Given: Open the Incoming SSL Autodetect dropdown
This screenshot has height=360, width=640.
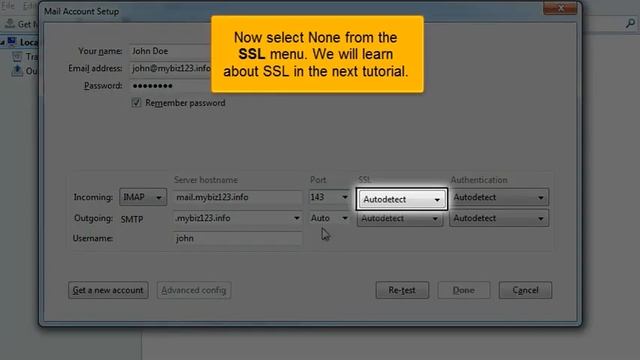Looking at the screenshot, I should pyautogui.click(x=402, y=199).
